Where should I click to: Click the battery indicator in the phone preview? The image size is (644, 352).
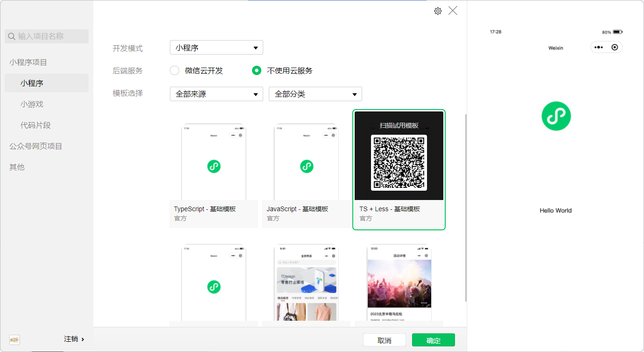click(617, 32)
